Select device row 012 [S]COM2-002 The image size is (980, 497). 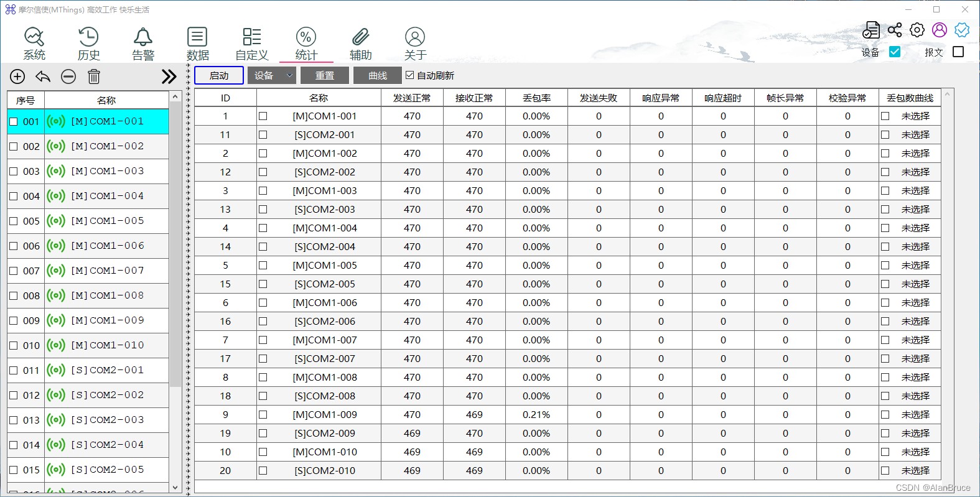[88, 395]
